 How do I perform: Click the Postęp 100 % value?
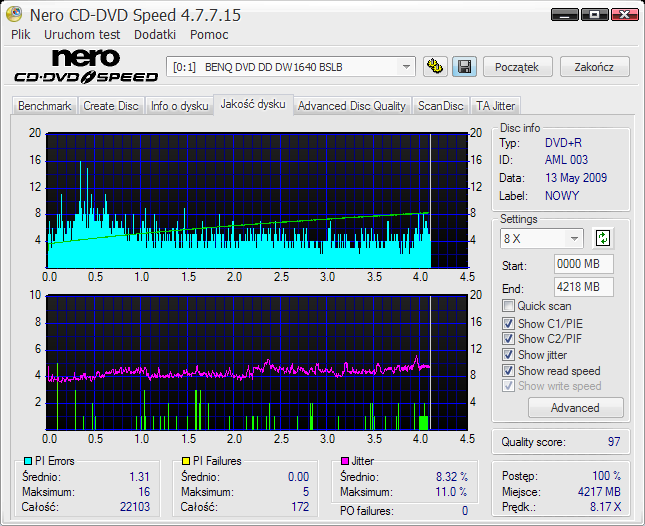(606, 476)
